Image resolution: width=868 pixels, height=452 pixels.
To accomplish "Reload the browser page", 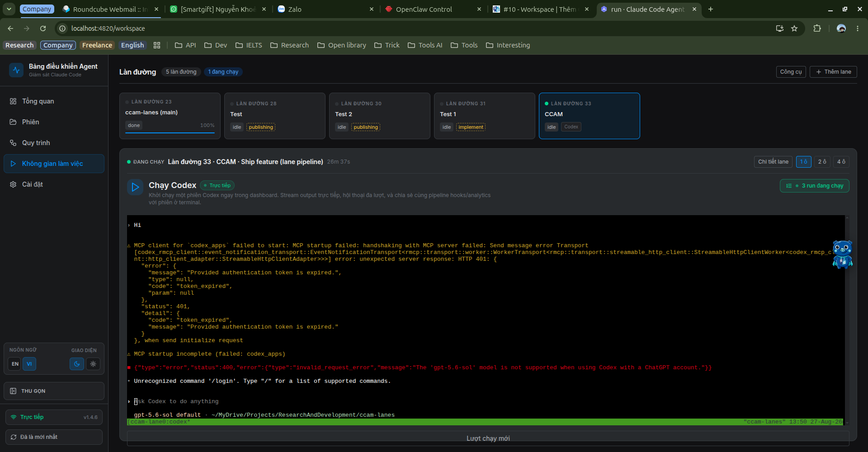I will click(43, 28).
